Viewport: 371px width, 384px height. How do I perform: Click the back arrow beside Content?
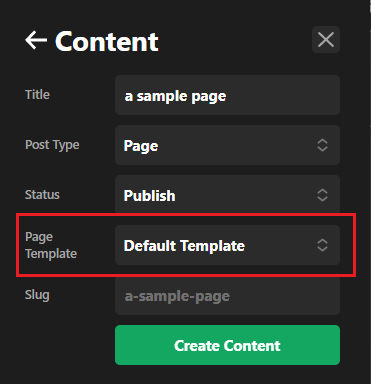coord(36,40)
